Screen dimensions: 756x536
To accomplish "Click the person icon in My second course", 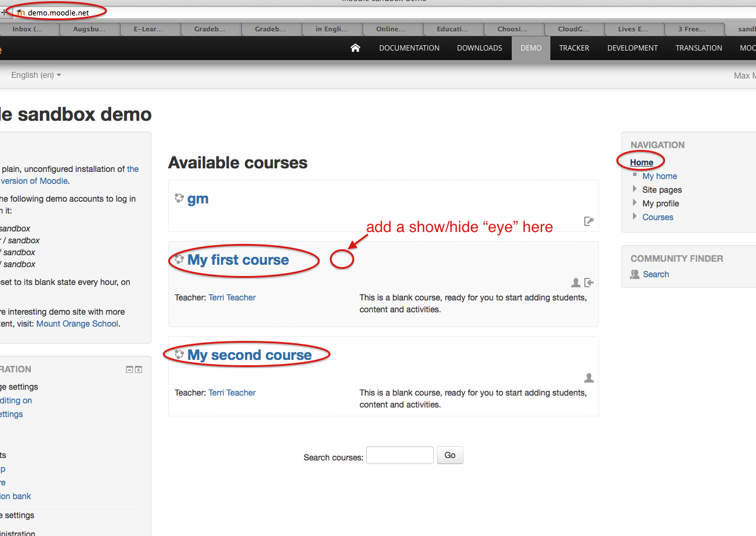I will pos(589,378).
